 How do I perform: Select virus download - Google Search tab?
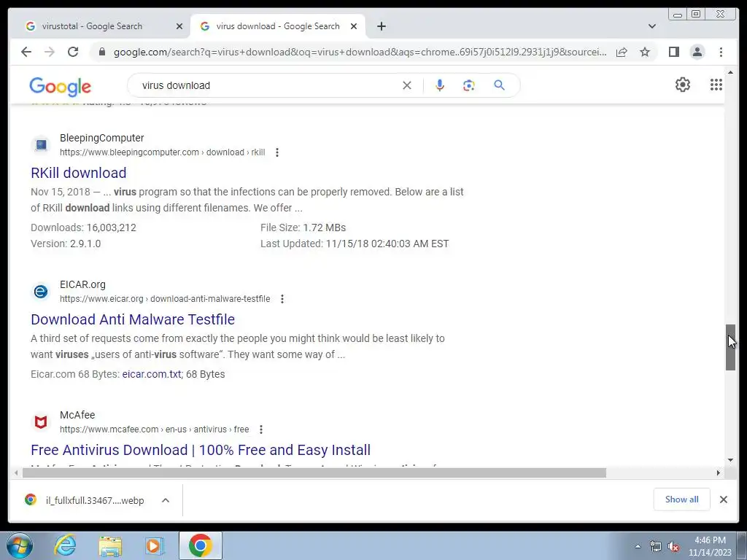(278, 26)
